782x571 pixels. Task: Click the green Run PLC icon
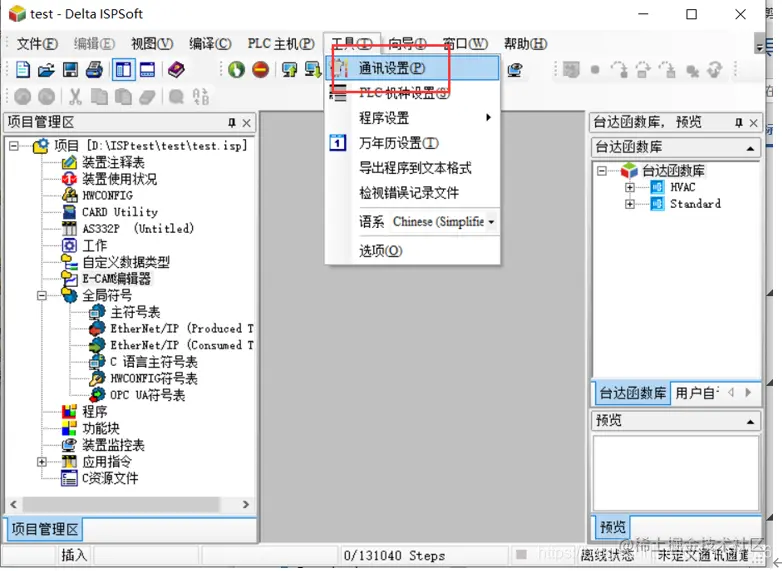coord(236,70)
